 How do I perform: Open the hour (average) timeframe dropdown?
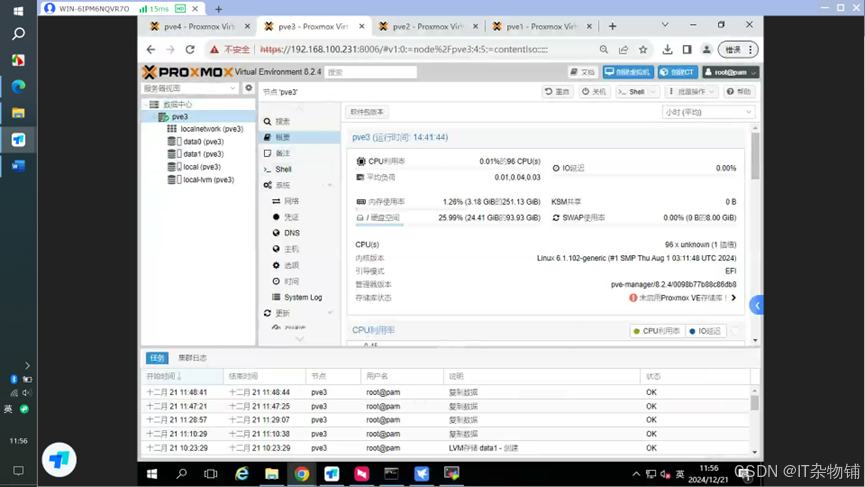click(x=708, y=112)
